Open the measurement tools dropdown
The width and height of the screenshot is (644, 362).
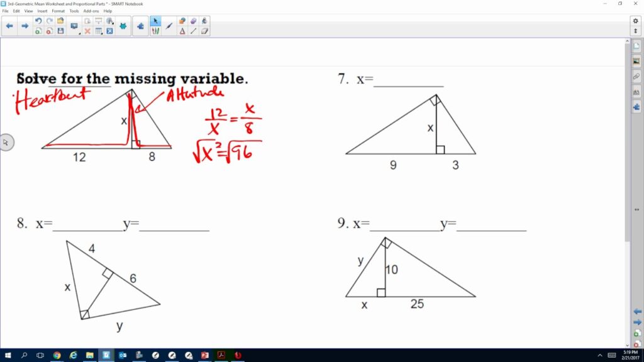[x=109, y=21]
